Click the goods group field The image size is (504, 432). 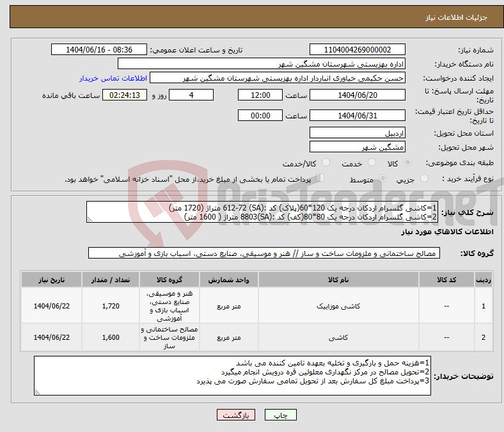click(x=264, y=253)
